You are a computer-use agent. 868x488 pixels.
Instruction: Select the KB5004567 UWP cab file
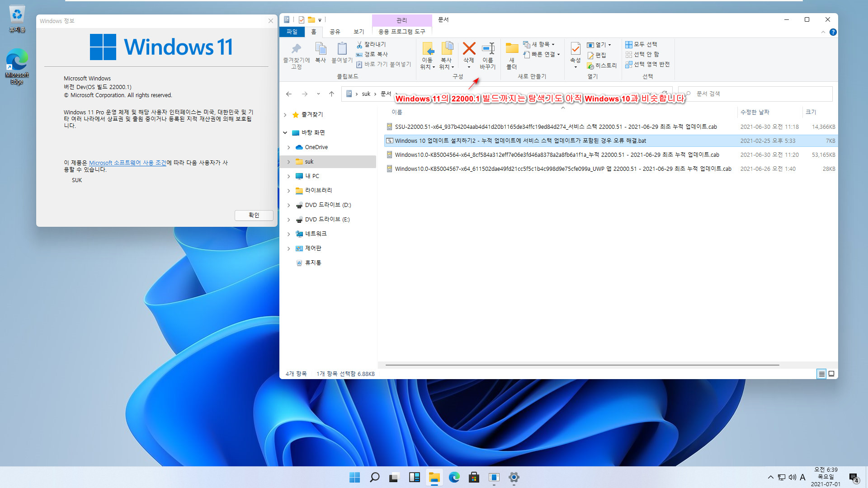coord(610,169)
